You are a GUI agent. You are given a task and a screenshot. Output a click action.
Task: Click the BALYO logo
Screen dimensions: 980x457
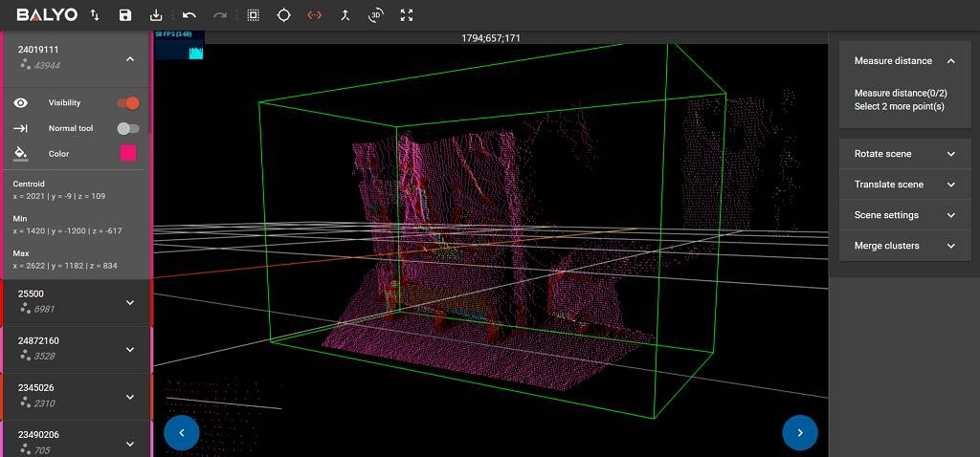(47, 15)
